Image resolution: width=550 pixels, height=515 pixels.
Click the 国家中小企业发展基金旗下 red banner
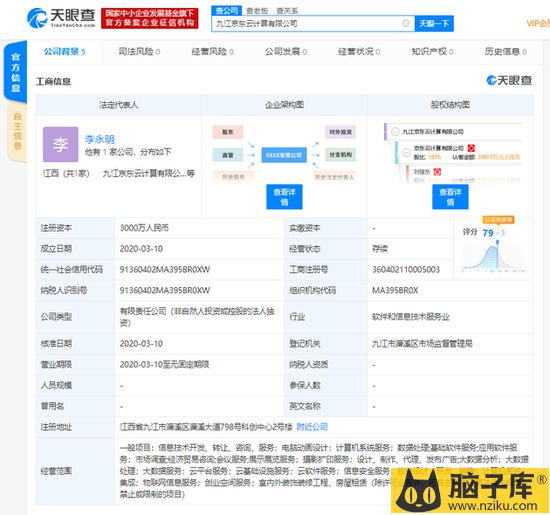pos(150,18)
